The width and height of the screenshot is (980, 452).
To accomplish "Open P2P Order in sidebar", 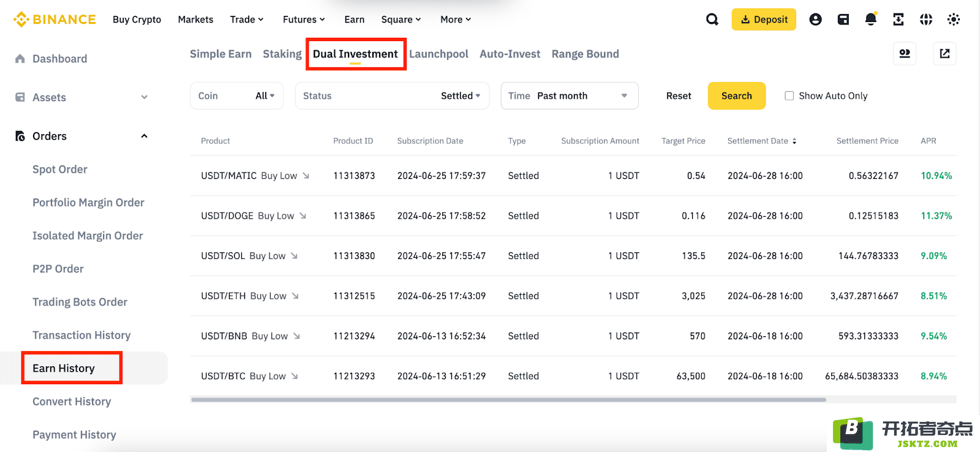I will [x=58, y=269].
